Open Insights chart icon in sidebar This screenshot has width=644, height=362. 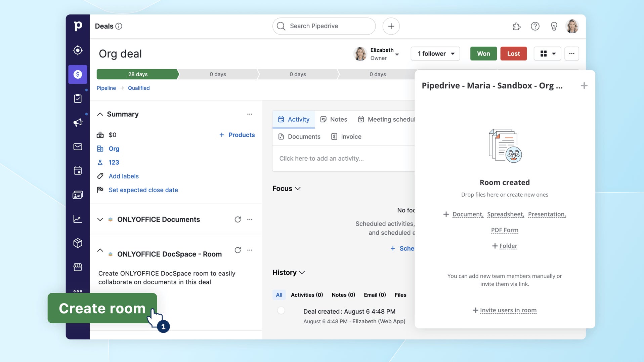pos(78,219)
